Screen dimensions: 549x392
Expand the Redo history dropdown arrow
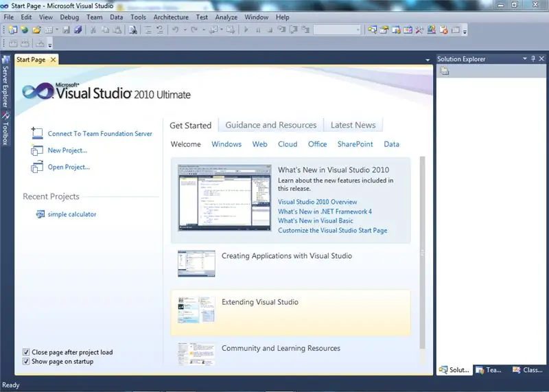point(204,30)
